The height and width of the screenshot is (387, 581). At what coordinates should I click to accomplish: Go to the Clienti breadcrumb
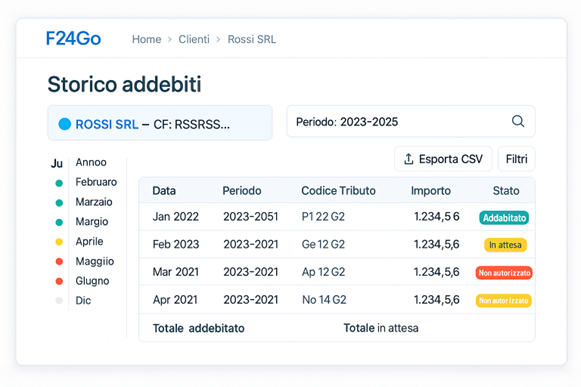point(194,39)
